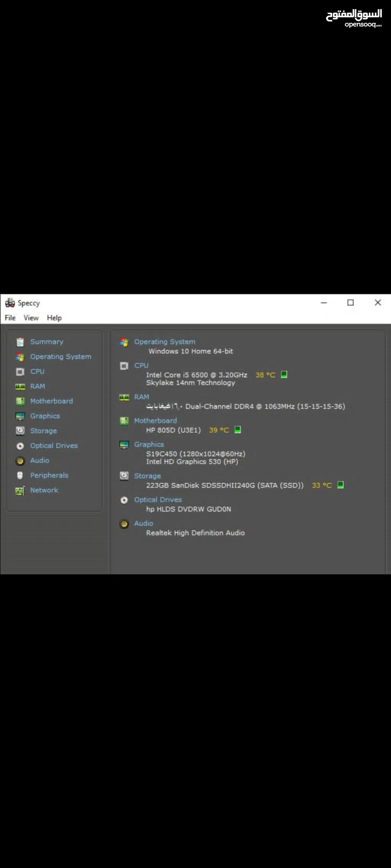Viewport: 391px width, 868px height.
Task: Click the Audio speaker icon in sidebar
Action: pyautogui.click(x=20, y=461)
